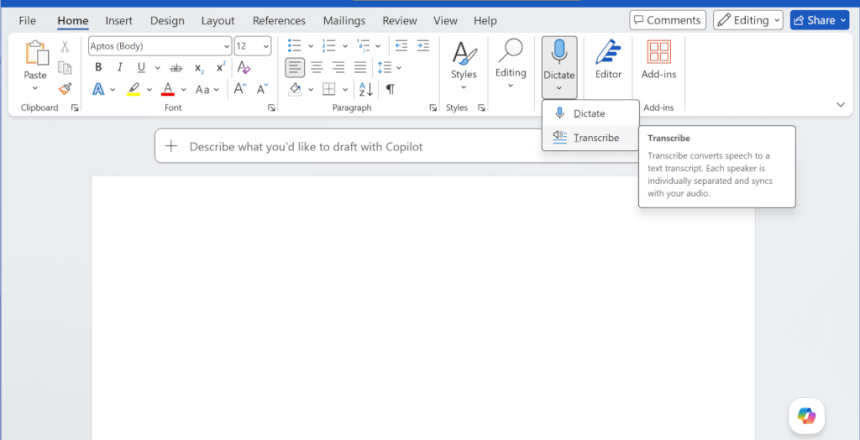860x440 pixels.
Task: Activate the Format Painter brush
Action: tap(65, 88)
